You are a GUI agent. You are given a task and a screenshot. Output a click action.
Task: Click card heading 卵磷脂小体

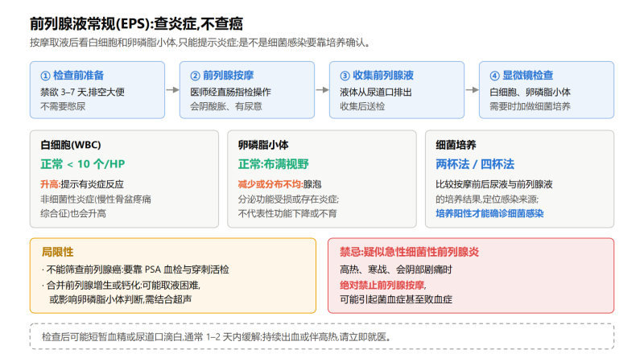263,145
